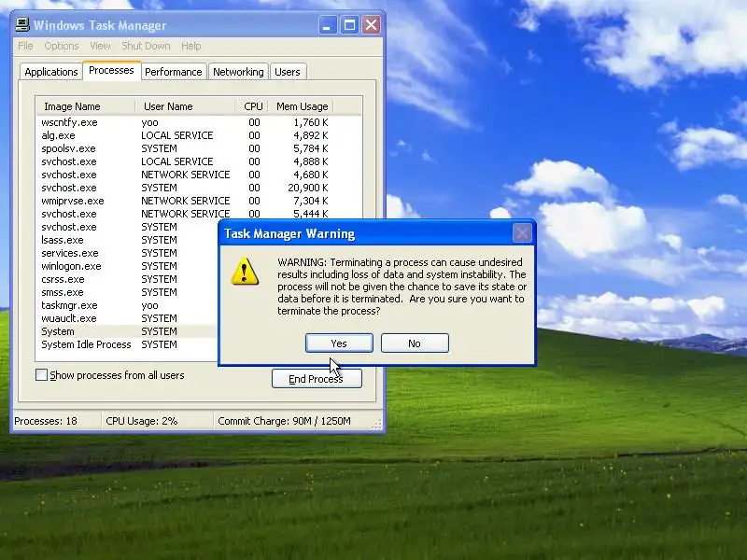Confirm termination with the Yes button

click(339, 343)
